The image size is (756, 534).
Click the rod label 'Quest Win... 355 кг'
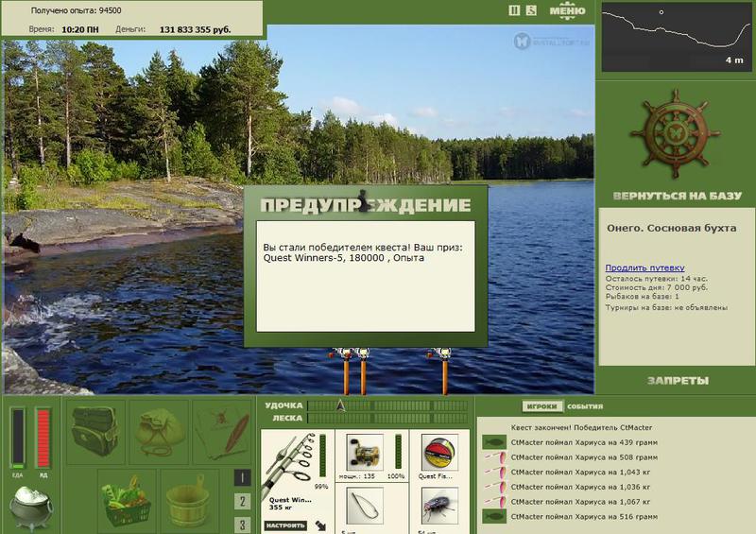pyautogui.click(x=290, y=504)
